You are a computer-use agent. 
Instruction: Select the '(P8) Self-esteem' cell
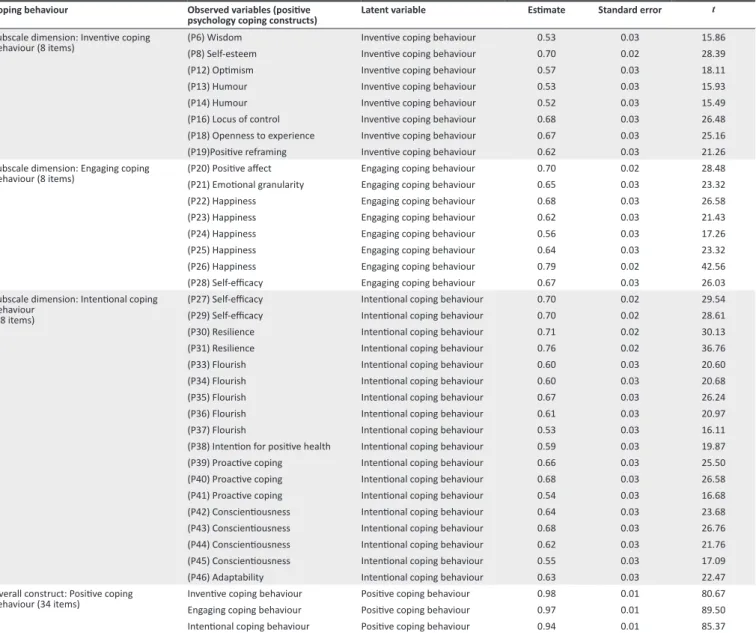[222, 54]
